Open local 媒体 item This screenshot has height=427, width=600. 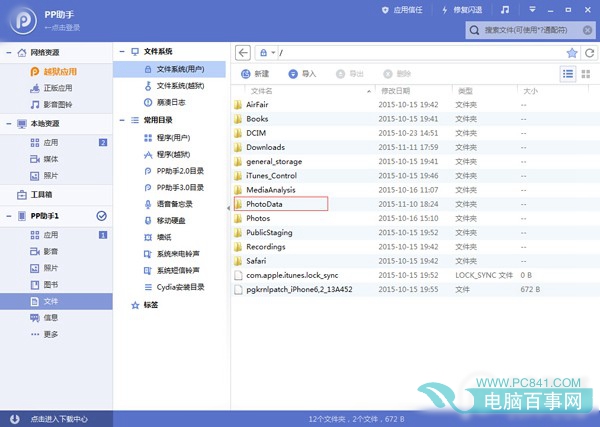tap(44, 159)
